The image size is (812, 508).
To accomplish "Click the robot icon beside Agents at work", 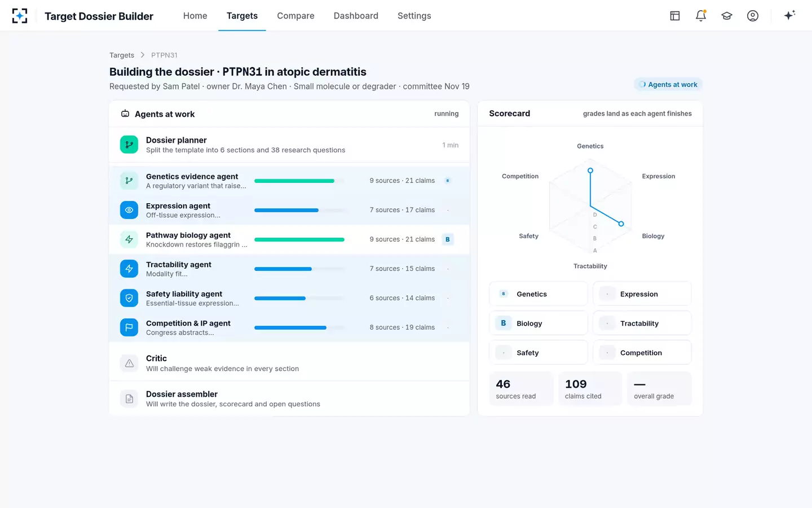I will coord(125,113).
